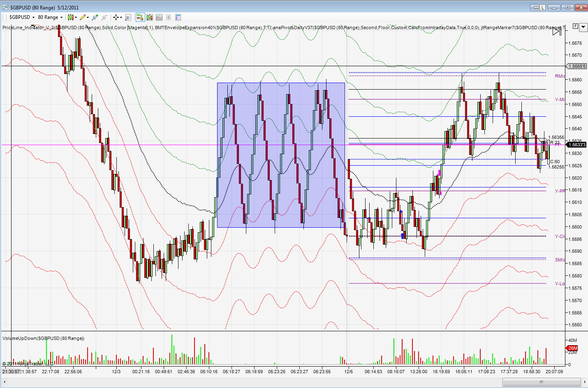Click the 1.56355 range marker value
The width and height of the screenshot is (588, 388).
click(x=556, y=137)
